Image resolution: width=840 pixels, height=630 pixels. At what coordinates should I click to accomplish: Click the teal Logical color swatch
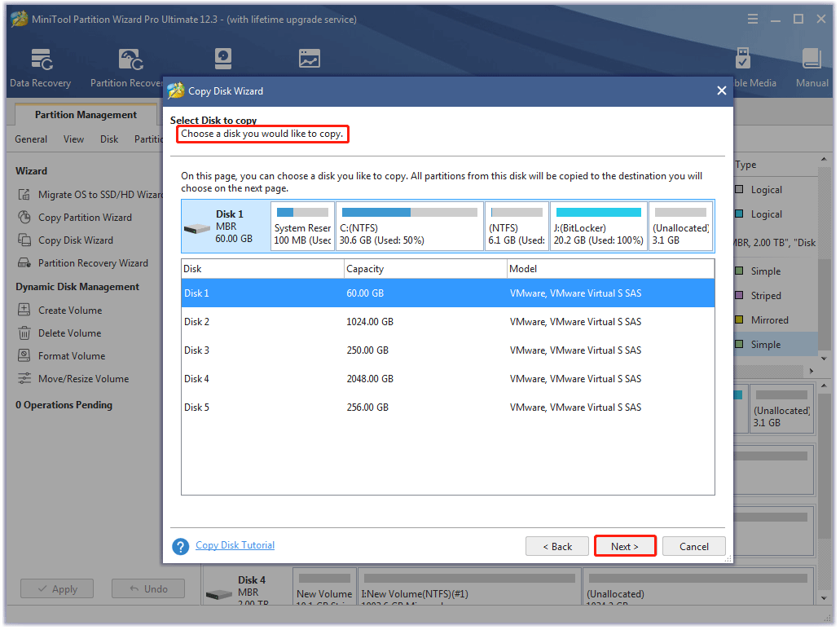[x=739, y=214]
